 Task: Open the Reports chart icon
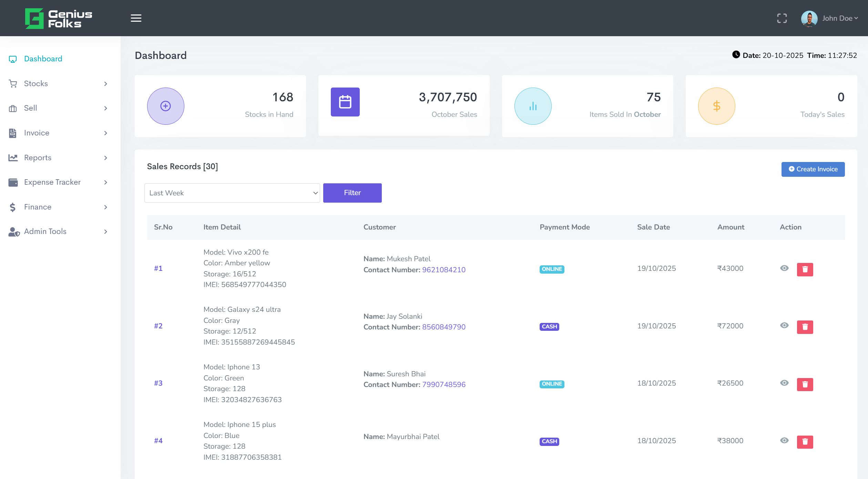click(13, 157)
